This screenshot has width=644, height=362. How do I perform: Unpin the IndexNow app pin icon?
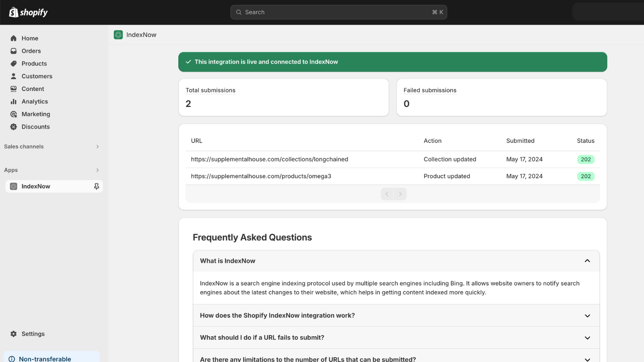click(x=97, y=186)
